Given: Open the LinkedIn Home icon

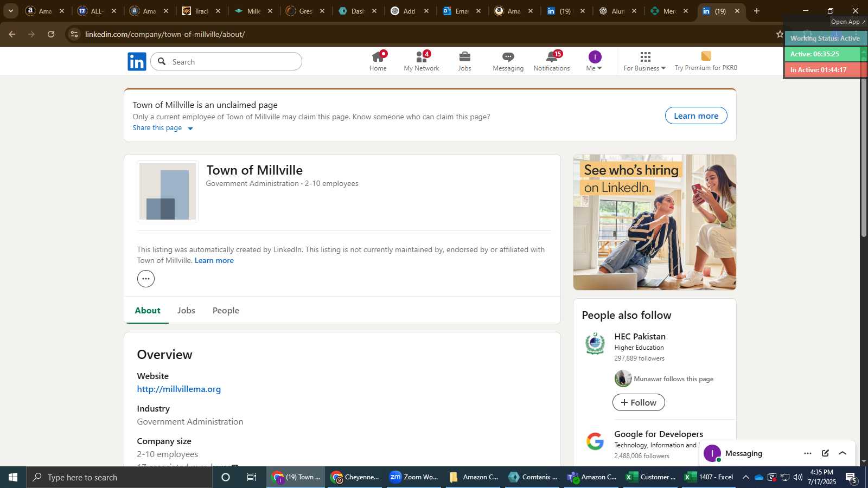Looking at the screenshot, I should point(378,61).
